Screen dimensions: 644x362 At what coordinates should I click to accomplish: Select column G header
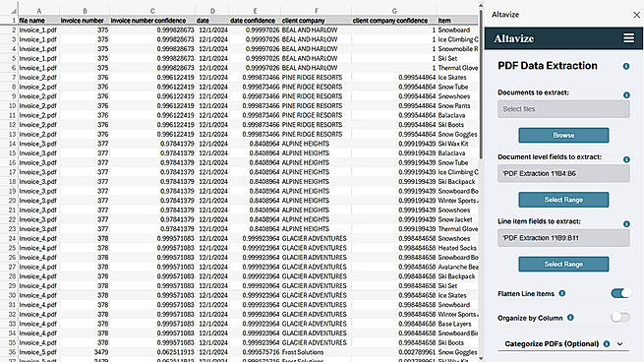394,11
